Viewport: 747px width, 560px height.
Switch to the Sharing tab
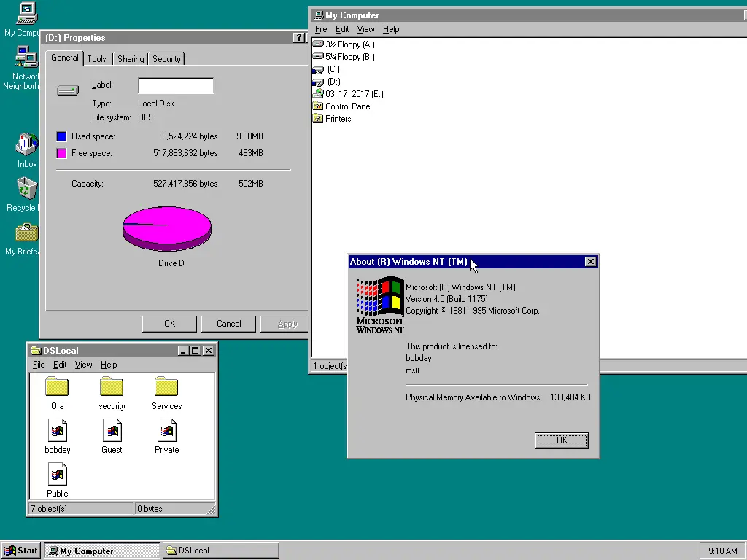pyautogui.click(x=131, y=58)
